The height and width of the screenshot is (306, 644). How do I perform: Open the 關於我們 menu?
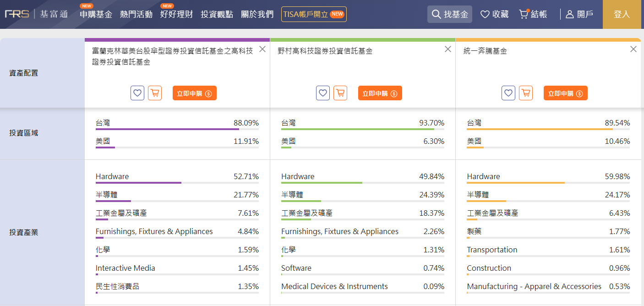coord(257,14)
